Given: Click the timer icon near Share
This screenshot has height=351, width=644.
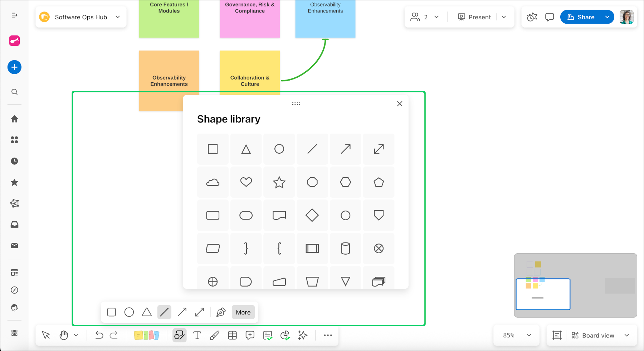Looking at the screenshot, I should [532, 17].
